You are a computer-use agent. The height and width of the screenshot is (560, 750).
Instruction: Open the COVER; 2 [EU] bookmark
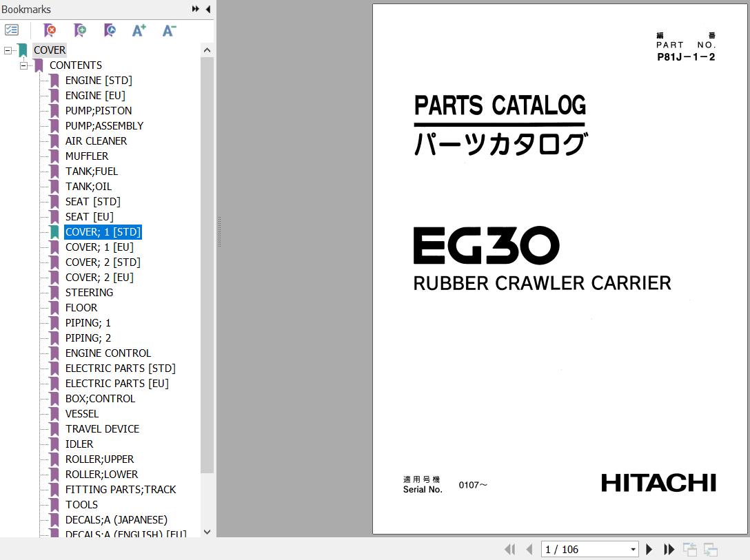[99, 277]
